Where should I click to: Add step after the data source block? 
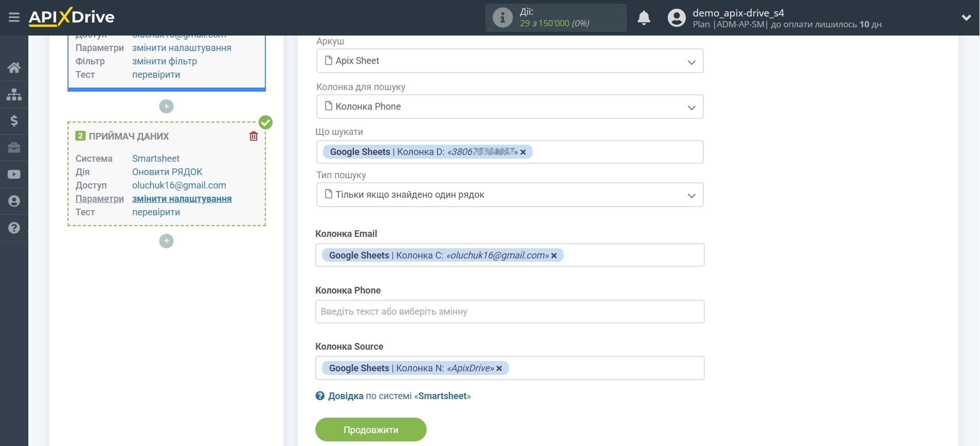click(x=166, y=107)
